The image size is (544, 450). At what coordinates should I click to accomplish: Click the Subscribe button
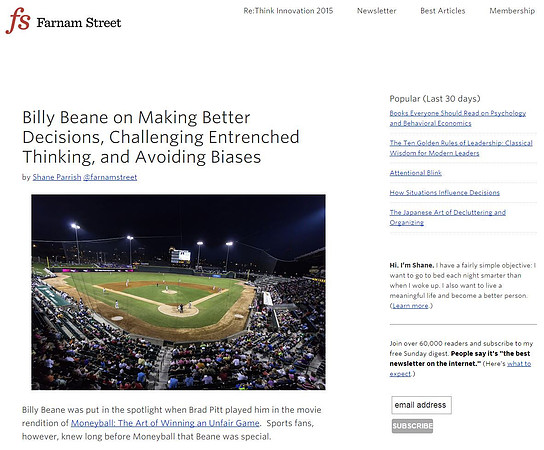[x=412, y=426]
